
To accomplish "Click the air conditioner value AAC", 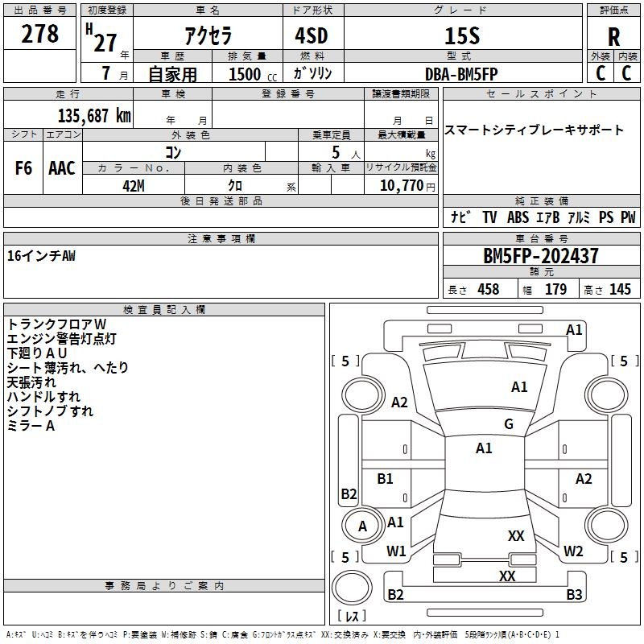I will click(x=62, y=168).
